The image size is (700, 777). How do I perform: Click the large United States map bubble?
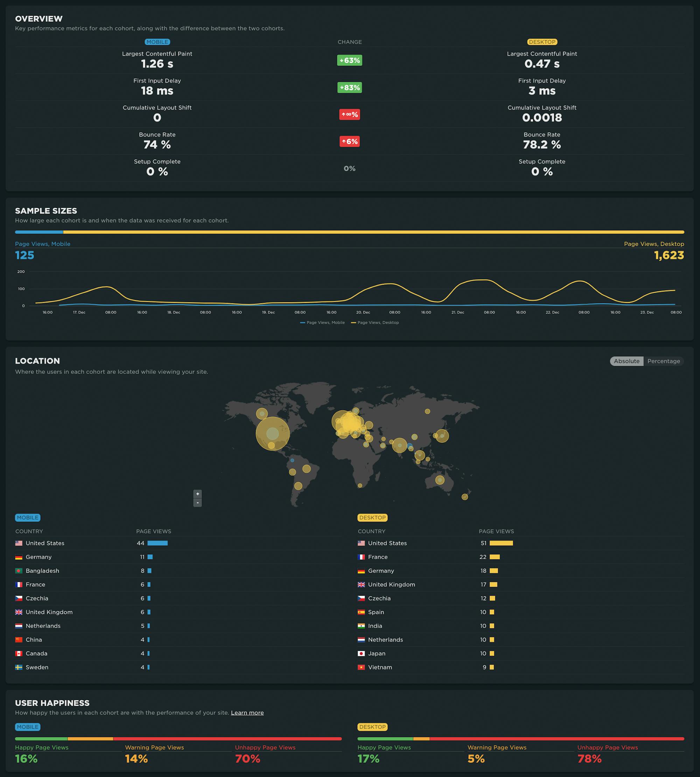click(273, 434)
